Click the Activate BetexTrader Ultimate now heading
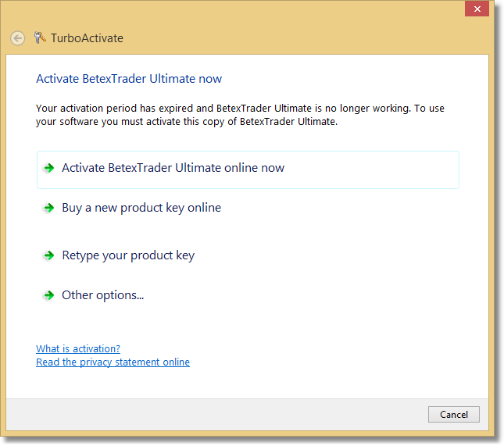The image size is (504, 446). point(129,79)
